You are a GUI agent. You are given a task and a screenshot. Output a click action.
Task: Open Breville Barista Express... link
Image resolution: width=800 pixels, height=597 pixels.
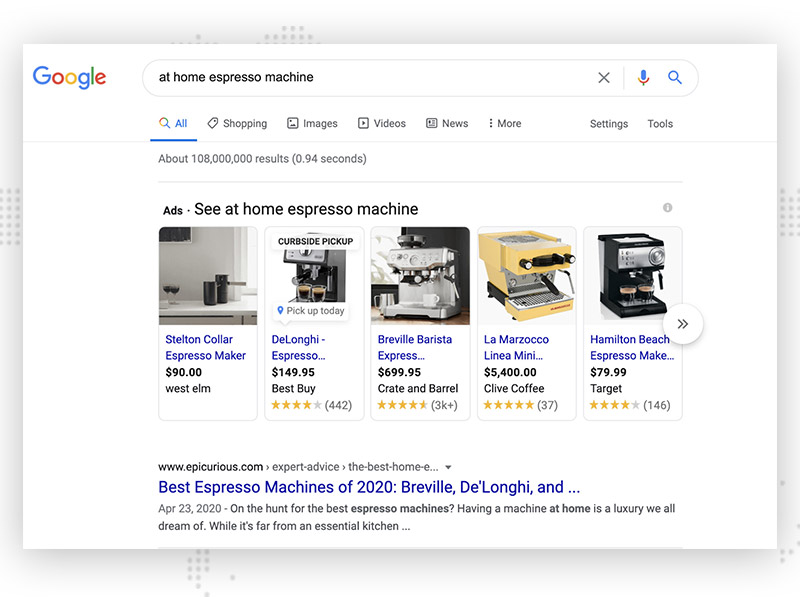[x=415, y=347]
